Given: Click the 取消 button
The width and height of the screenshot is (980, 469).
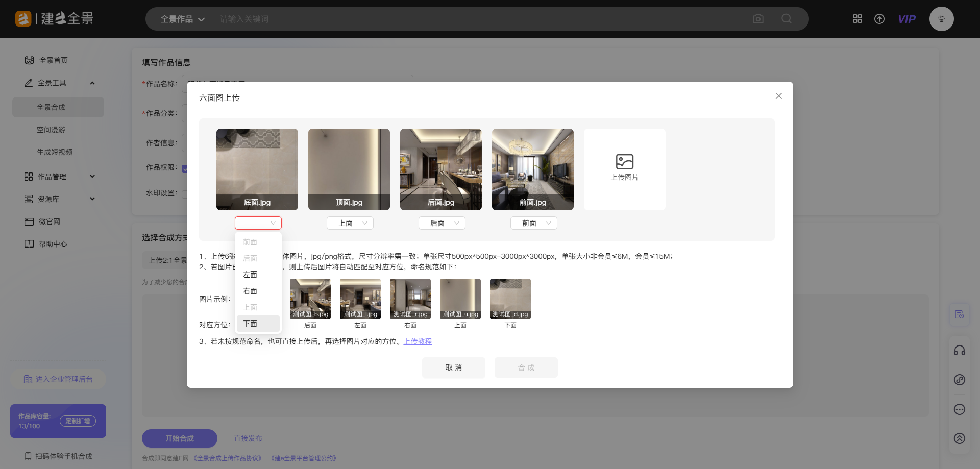Looking at the screenshot, I should point(453,367).
